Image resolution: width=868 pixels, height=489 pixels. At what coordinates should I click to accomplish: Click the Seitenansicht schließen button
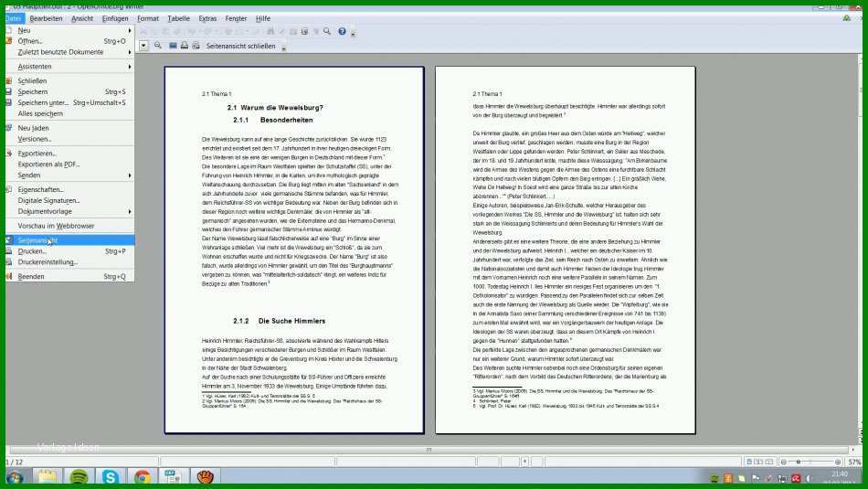click(241, 46)
